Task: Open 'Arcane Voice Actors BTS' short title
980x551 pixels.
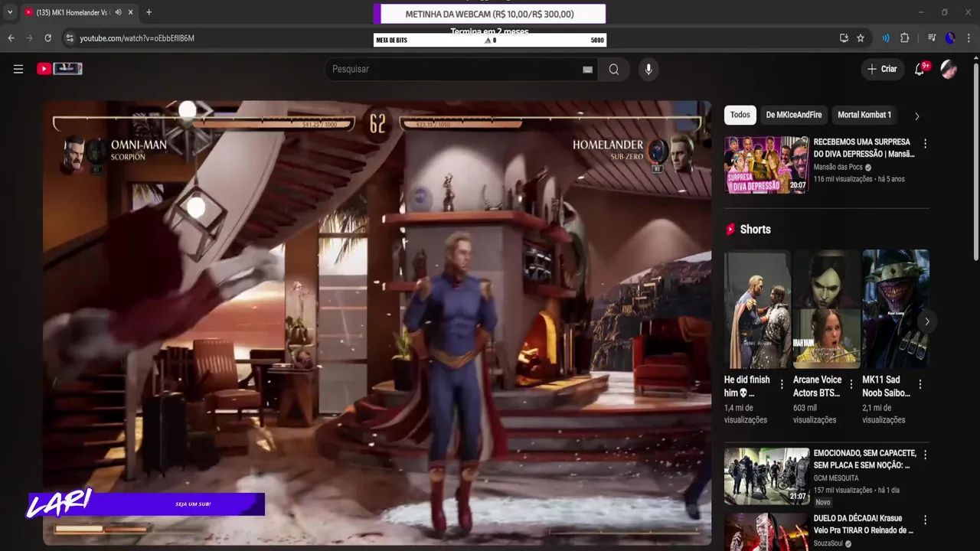Action: [x=817, y=386]
